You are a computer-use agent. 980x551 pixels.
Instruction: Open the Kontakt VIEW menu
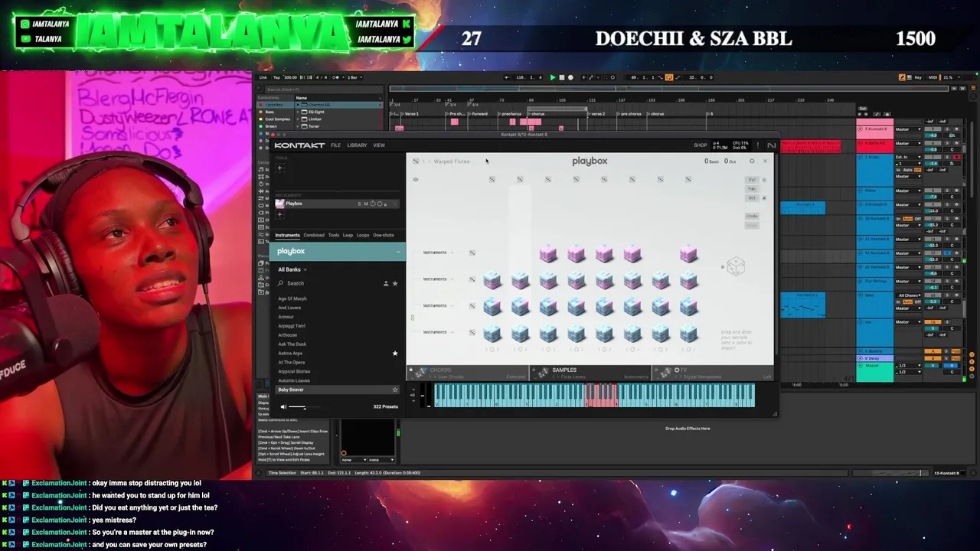pos(379,145)
